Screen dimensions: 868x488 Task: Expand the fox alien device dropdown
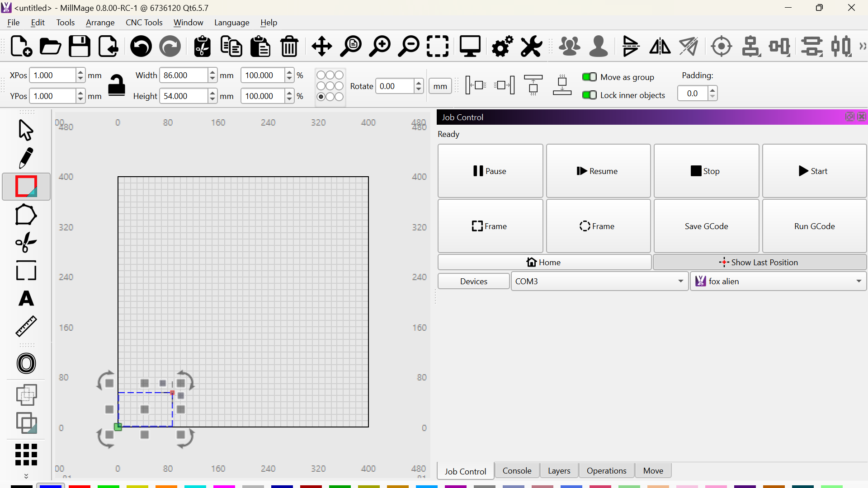coord(858,281)
